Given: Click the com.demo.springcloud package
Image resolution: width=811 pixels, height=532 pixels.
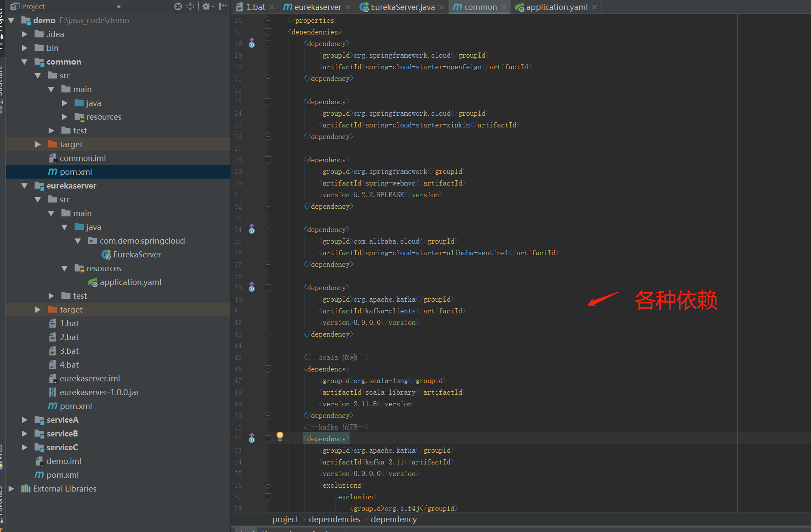Looking at the screenshot, I should tap(137, 241).
